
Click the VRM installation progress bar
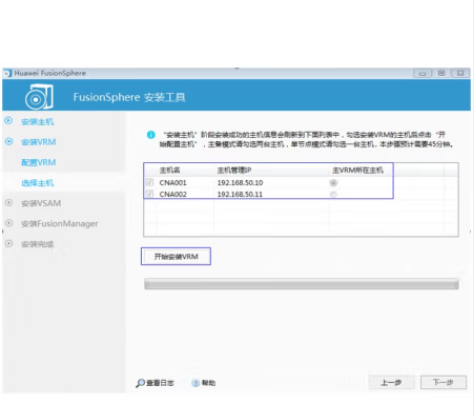(x=301, y=284)
